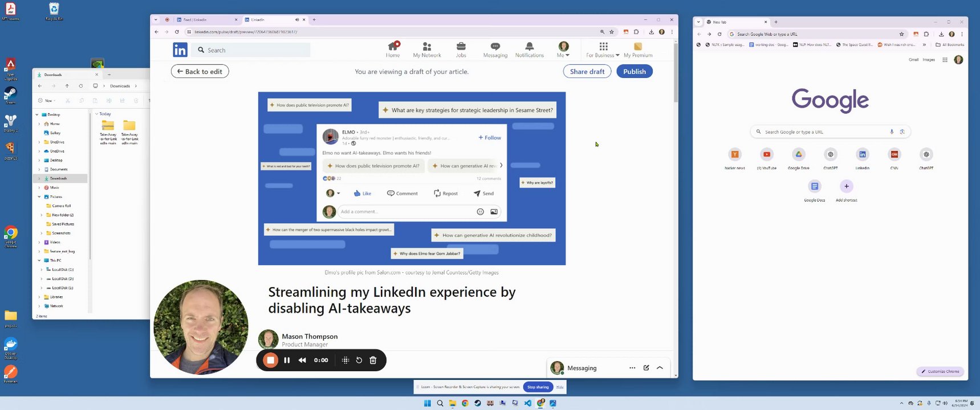Search by image with Google Lens icon
This screenshot has width=980, height=410.
(902, 132)
